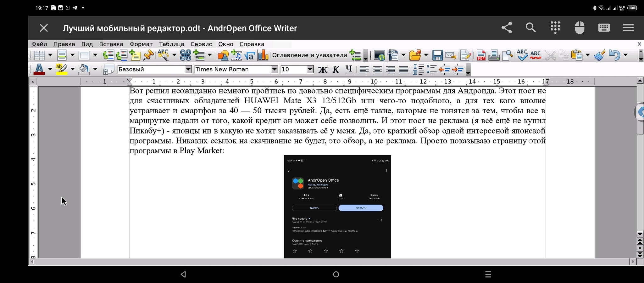This screenshot has width=644, height=283.
Task: Toggle AutoSpellcheck red wavy ABC
Action: click(x=536, y=55)
